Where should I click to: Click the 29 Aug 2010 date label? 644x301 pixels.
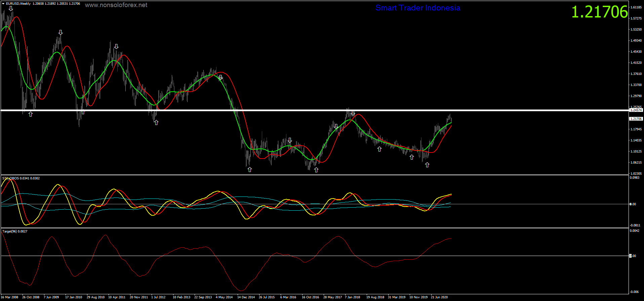point(95,297)
